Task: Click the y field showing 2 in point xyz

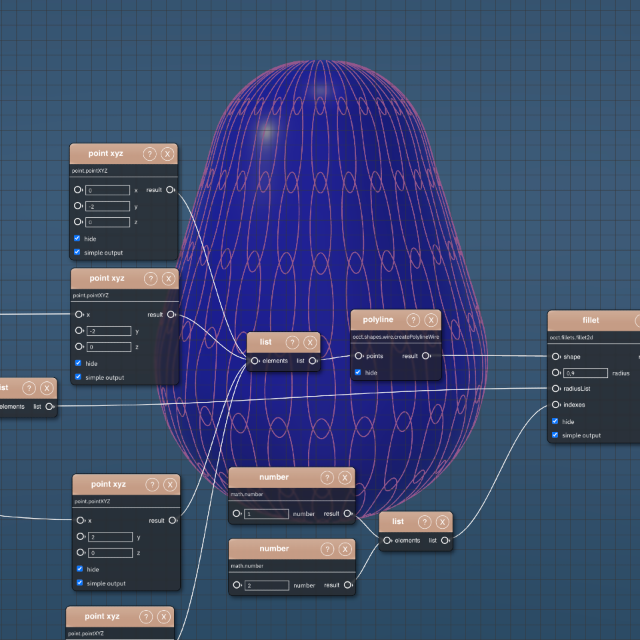Action: click(110, 537)
